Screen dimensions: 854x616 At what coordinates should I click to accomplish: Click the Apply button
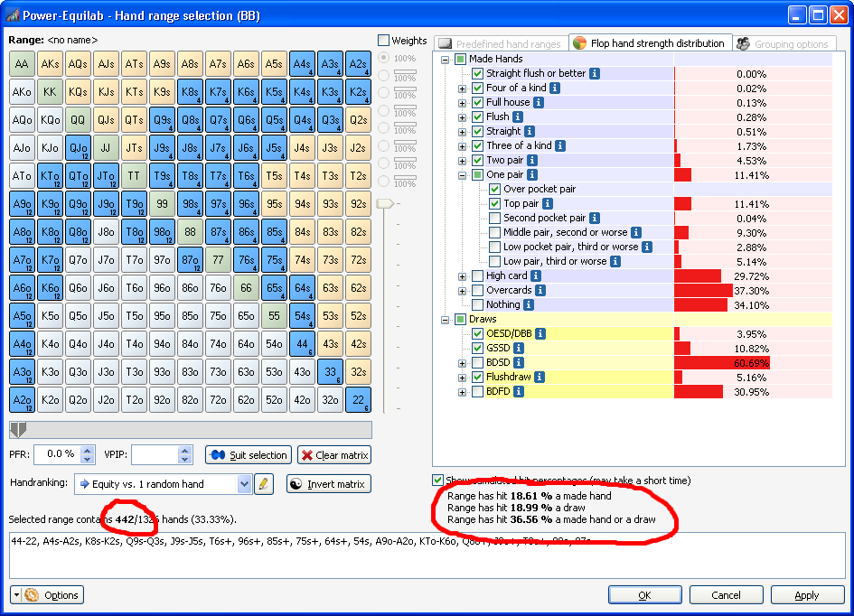click(807, 595)
